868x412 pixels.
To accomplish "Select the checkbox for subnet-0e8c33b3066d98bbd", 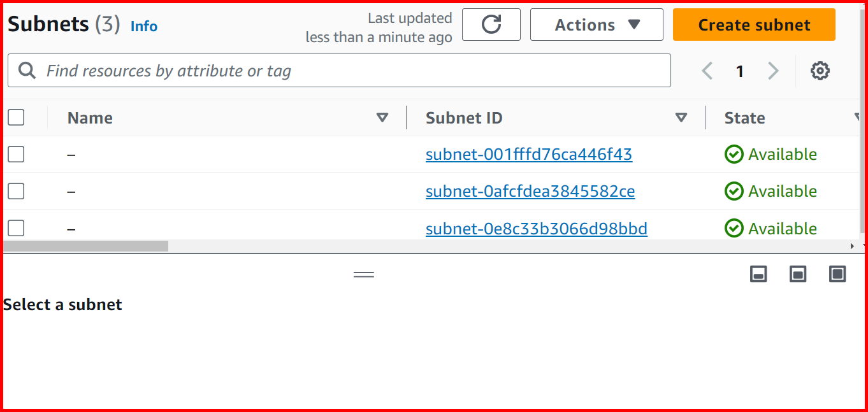I will (16, 228).
